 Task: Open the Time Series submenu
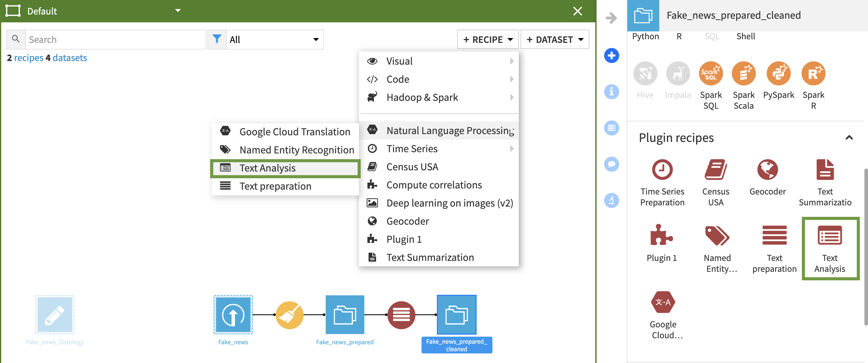(412, 149)
